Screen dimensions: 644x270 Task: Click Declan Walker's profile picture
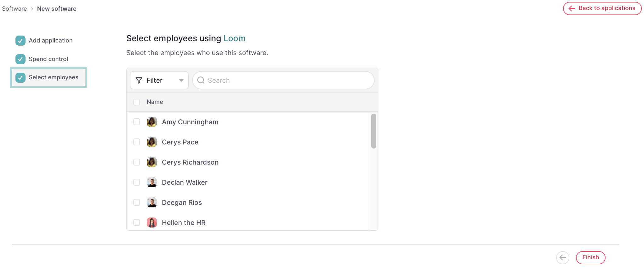coord(152,182)
